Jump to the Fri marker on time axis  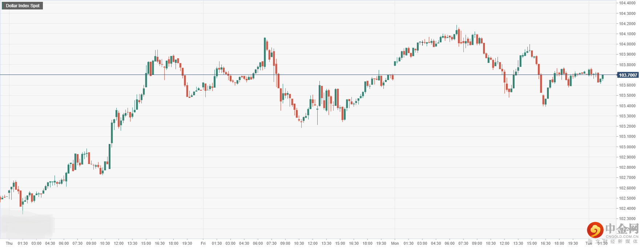pyautogui.click(x=203, y=243)
